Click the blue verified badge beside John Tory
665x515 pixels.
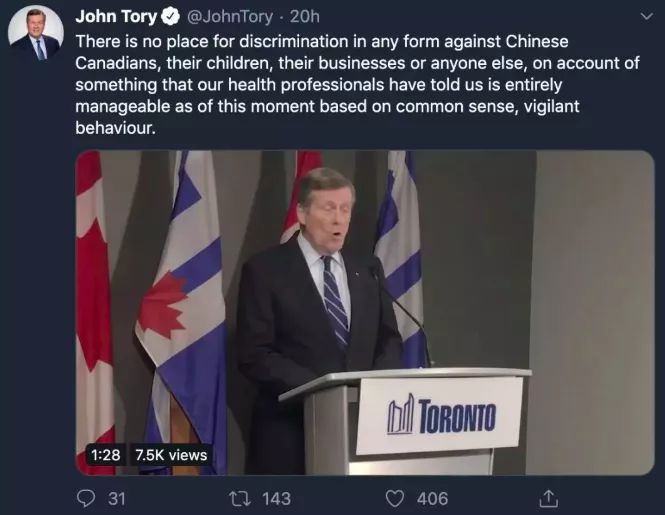170,17
